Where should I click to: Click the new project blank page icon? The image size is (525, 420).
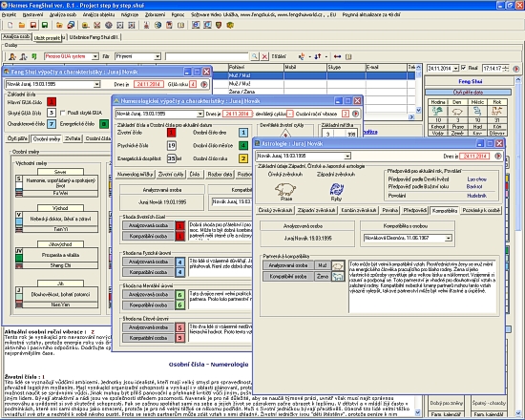click(10, 25)
